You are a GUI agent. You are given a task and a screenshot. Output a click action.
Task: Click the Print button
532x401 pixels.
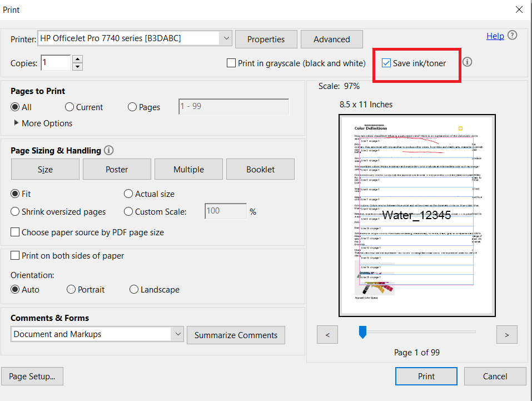(x=426, y=376)
